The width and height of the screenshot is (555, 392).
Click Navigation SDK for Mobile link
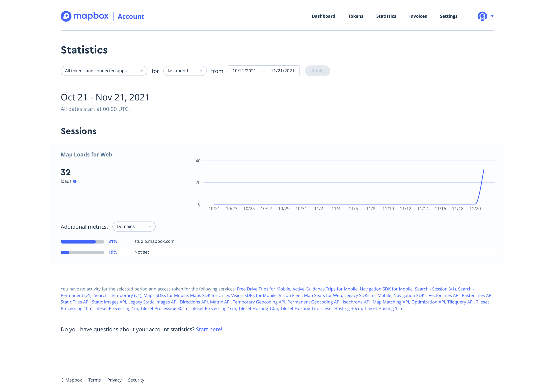click(x=386, y=289)
